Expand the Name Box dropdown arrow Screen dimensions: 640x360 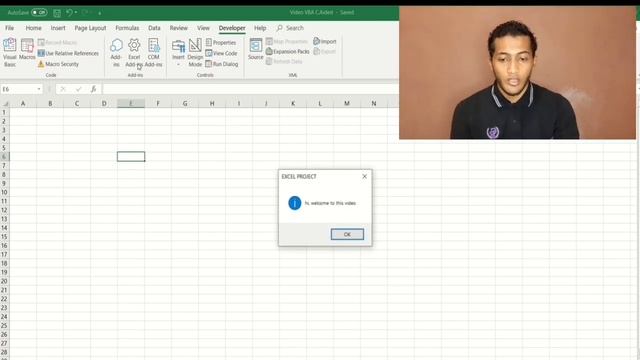coord(39,89)
